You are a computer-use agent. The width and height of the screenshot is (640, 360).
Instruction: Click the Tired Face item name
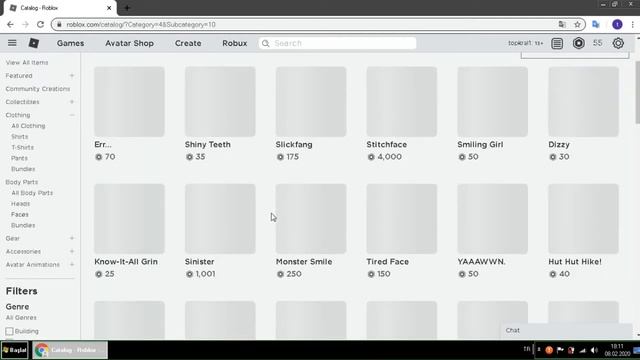pyautogui.click(x=387, y=262)
